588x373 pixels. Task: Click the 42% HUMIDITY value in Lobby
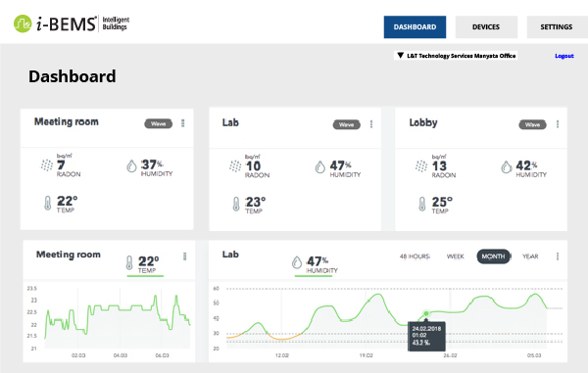(531, 168)
